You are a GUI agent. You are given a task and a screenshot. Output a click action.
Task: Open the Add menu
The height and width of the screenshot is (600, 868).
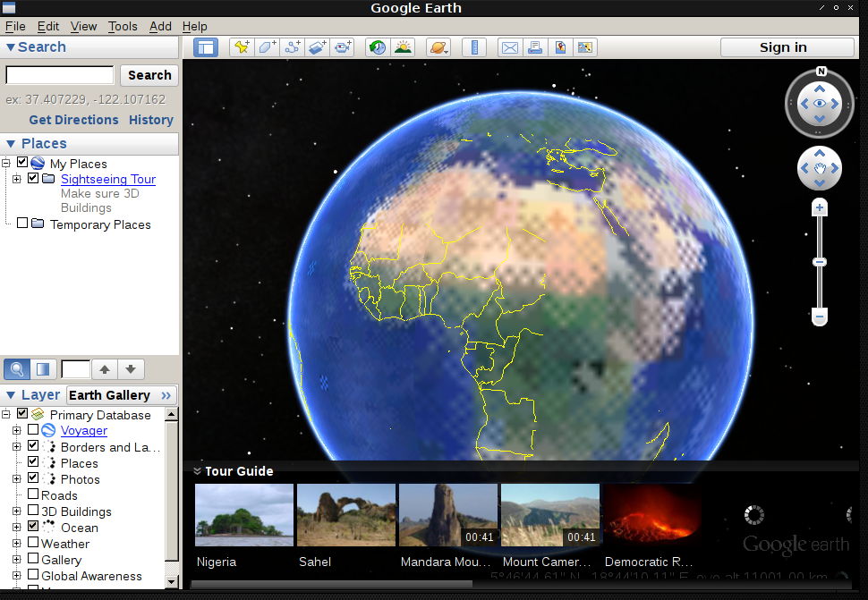click(159, 26)
